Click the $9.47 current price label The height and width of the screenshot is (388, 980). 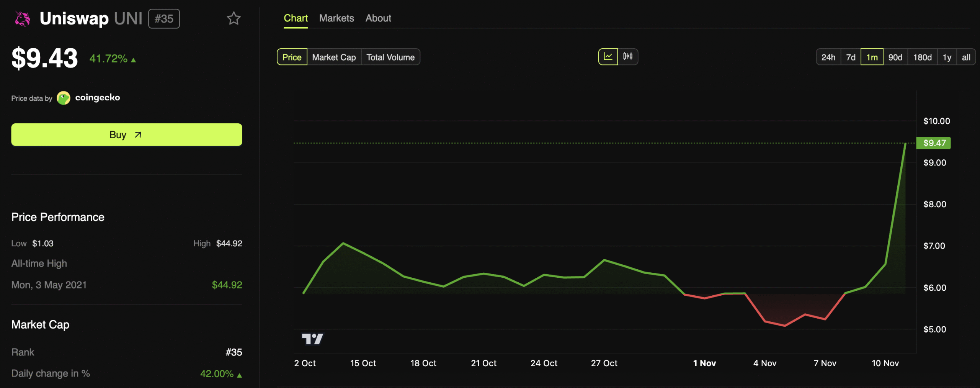[934, 143]
